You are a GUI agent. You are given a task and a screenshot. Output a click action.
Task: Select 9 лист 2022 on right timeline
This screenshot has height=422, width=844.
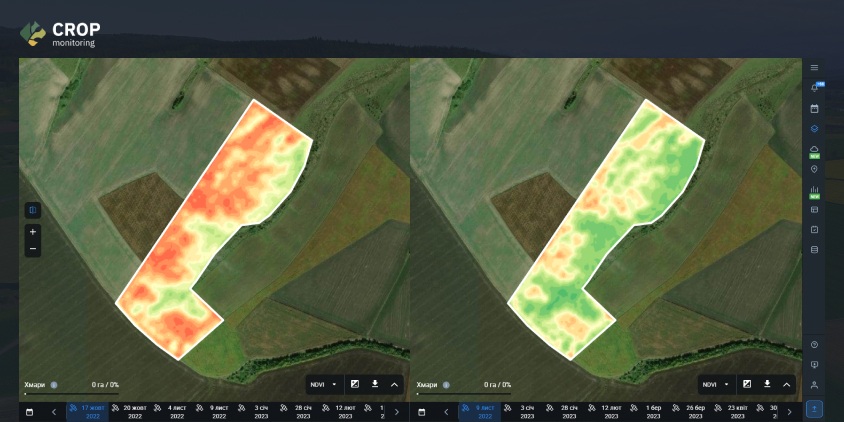click(x=480, y=412)
